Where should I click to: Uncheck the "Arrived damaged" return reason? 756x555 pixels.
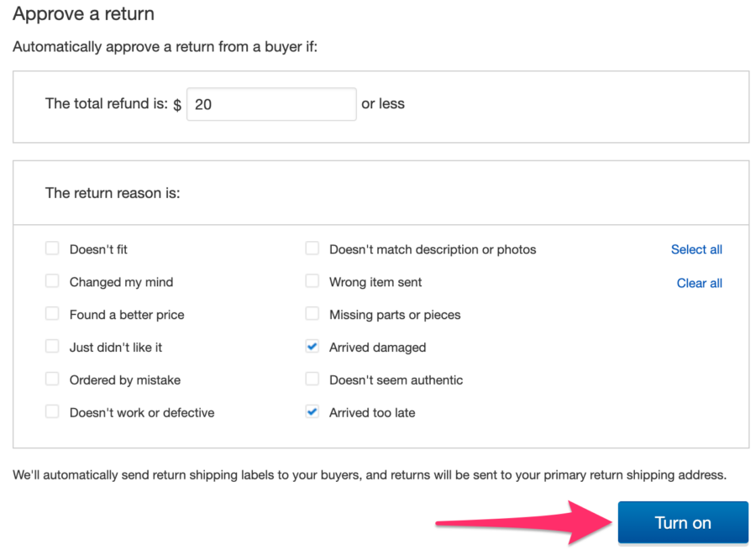coord(312,347)
